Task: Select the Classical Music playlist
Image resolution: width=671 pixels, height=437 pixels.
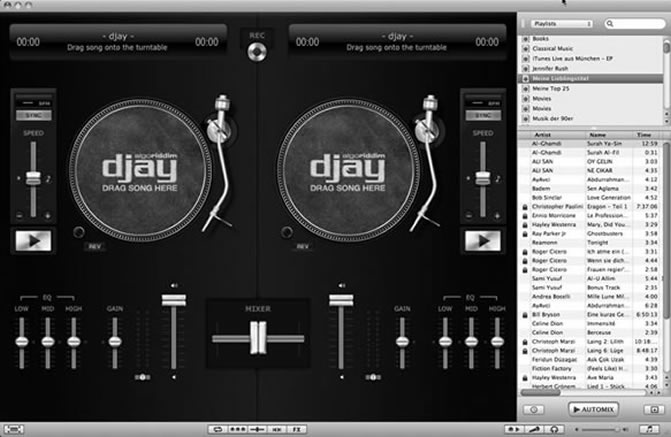Action: click(x=591, y=48)
